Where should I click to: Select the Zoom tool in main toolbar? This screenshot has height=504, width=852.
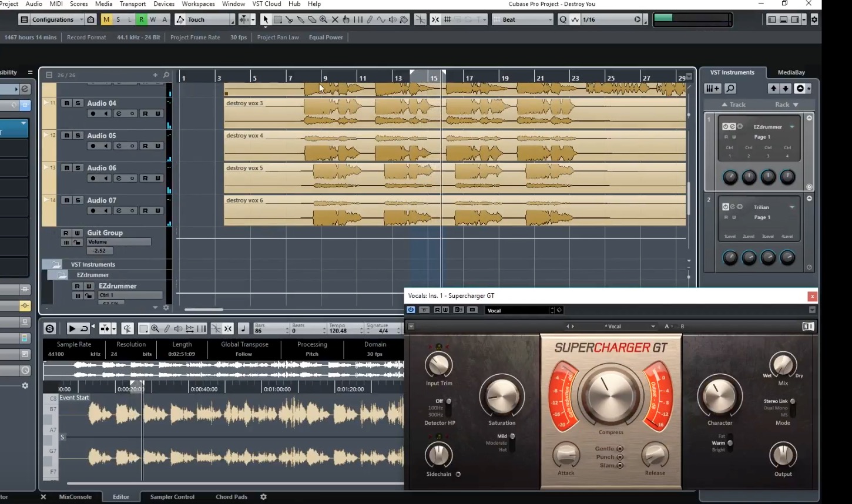[x=323, y=19]
